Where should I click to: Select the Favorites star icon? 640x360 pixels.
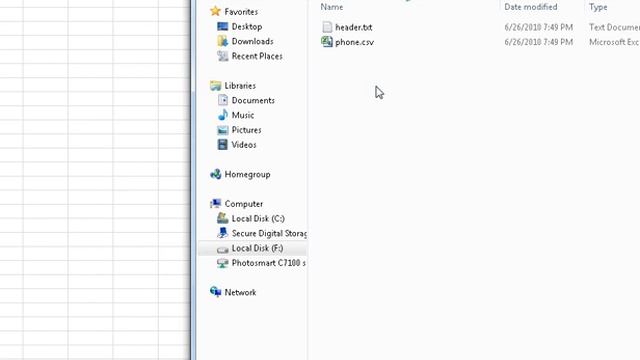(216, 11)
